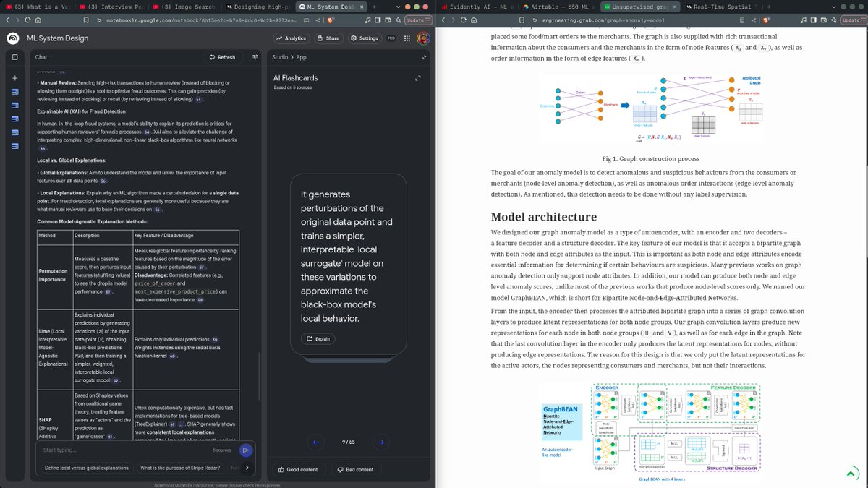Screen dimensions: 868x488
Task: Click Update menu button in right browser
Action: coord(854,20)
